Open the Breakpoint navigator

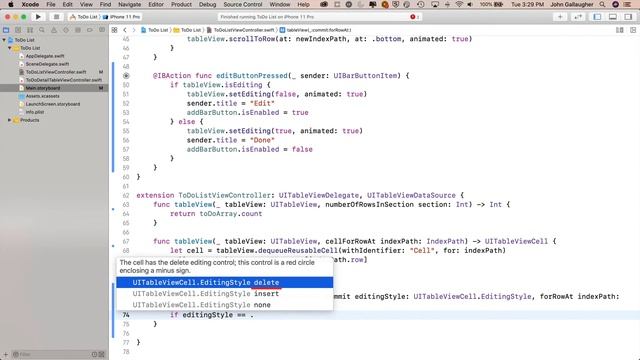tap(90, 30)
